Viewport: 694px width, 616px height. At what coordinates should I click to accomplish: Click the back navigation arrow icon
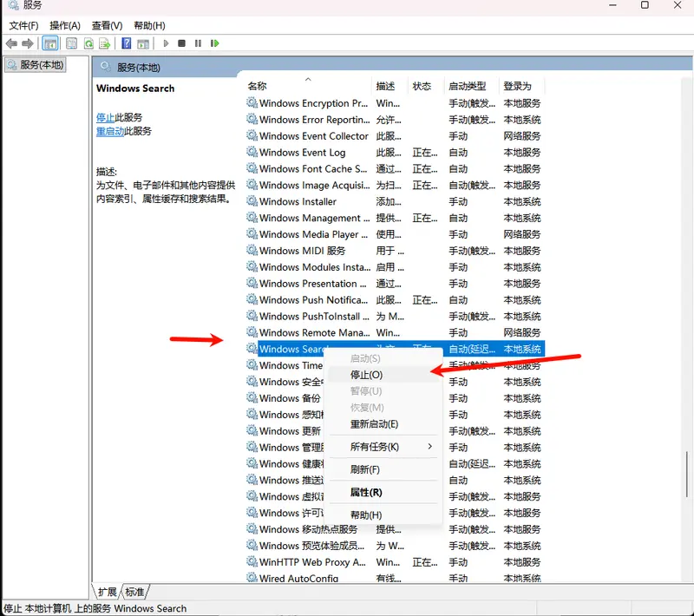[x=11, y=43]
